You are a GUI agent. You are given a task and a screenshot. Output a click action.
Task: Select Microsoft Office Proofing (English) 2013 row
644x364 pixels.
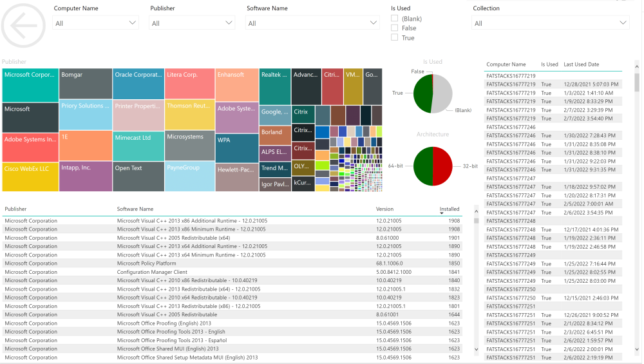[232, 323]
